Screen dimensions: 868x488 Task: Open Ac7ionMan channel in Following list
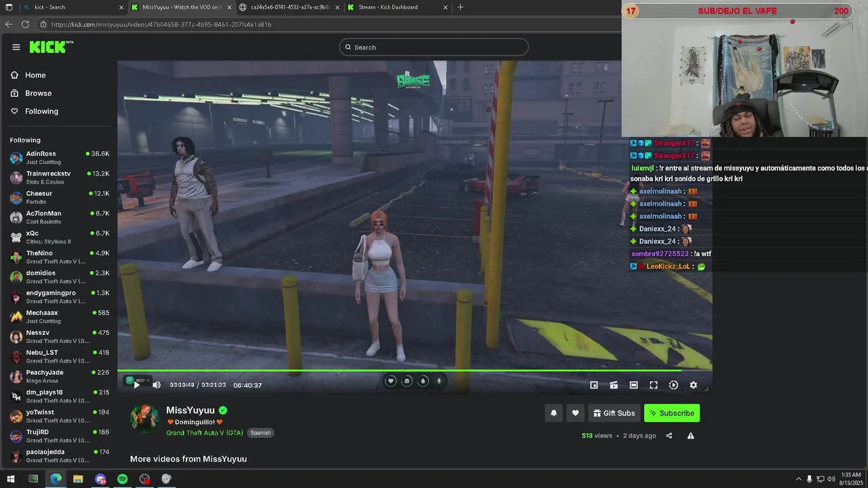(x=59, y=218)
